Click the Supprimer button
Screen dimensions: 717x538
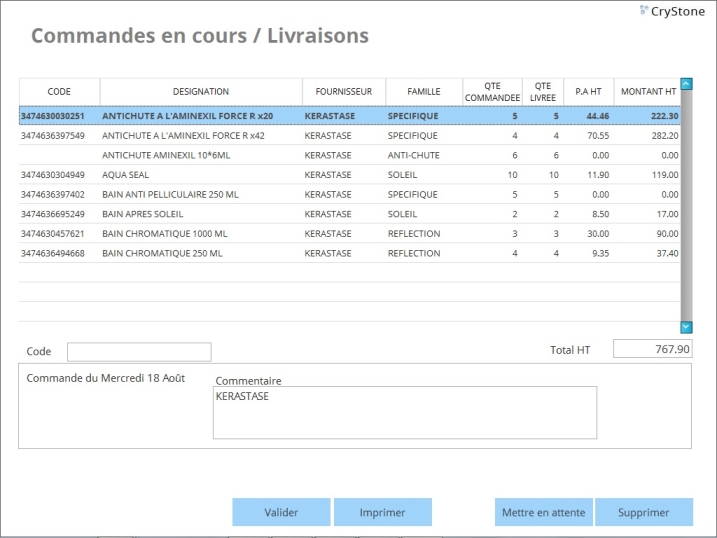[x=644, y=512]
